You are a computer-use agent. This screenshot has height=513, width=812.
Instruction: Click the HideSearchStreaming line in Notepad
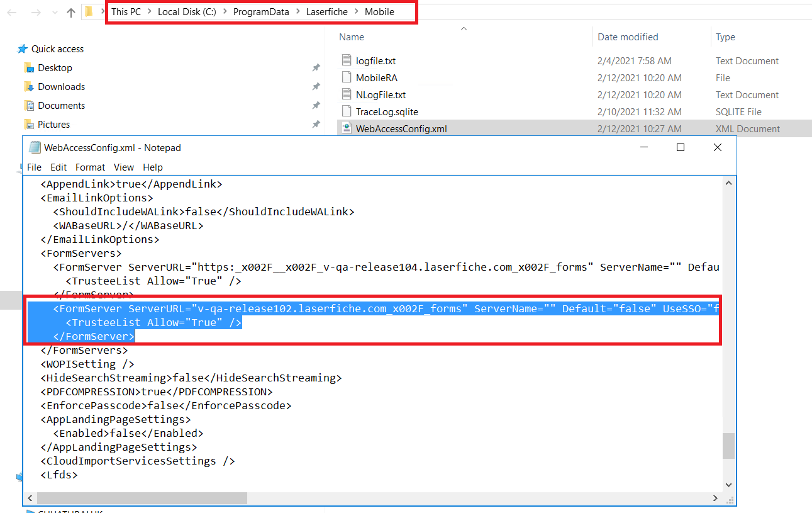[x=191, y=378]
